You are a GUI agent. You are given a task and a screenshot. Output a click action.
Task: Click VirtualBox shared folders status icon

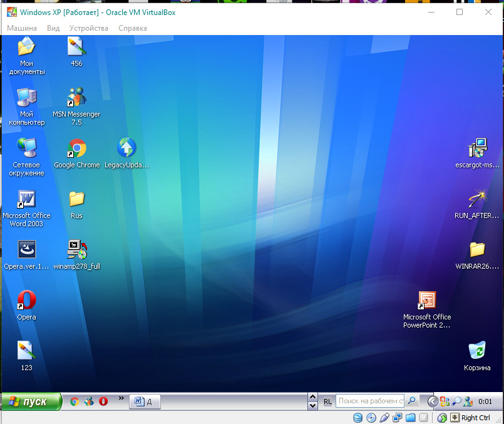tap(411, 418)
